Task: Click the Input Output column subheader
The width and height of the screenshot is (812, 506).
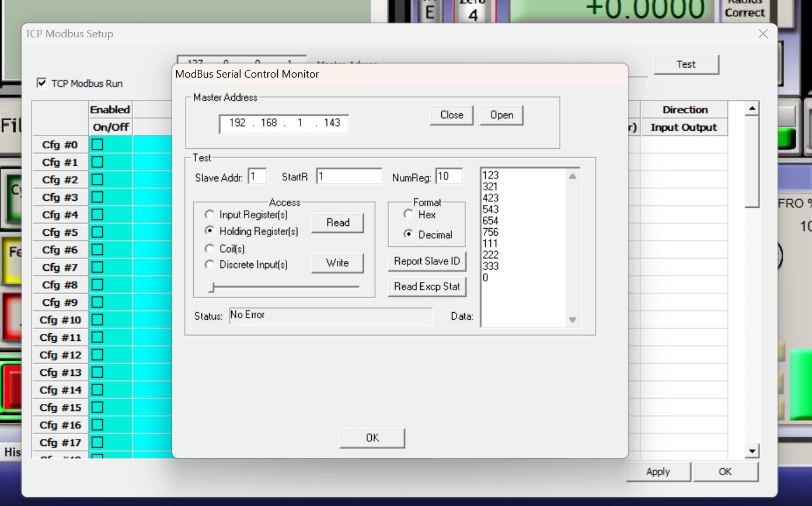Action: (684, 127)
